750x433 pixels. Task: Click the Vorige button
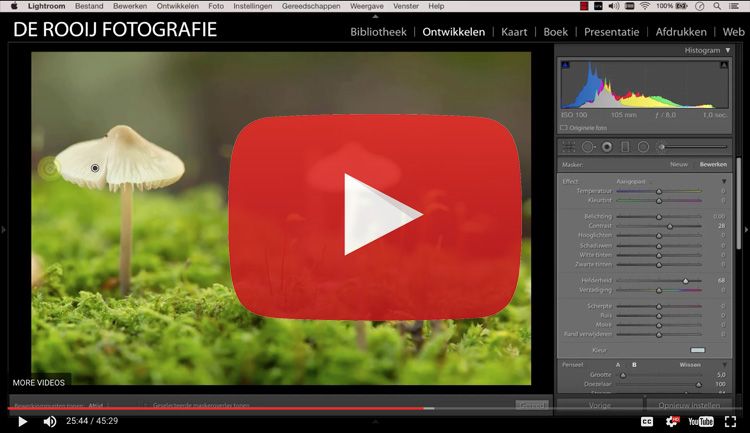tap(600, 405)
